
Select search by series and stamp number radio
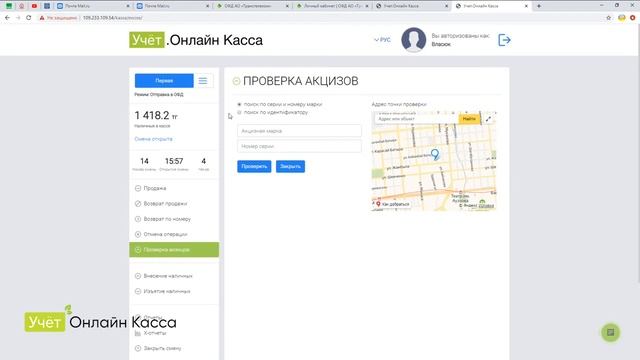pos(240,104)
